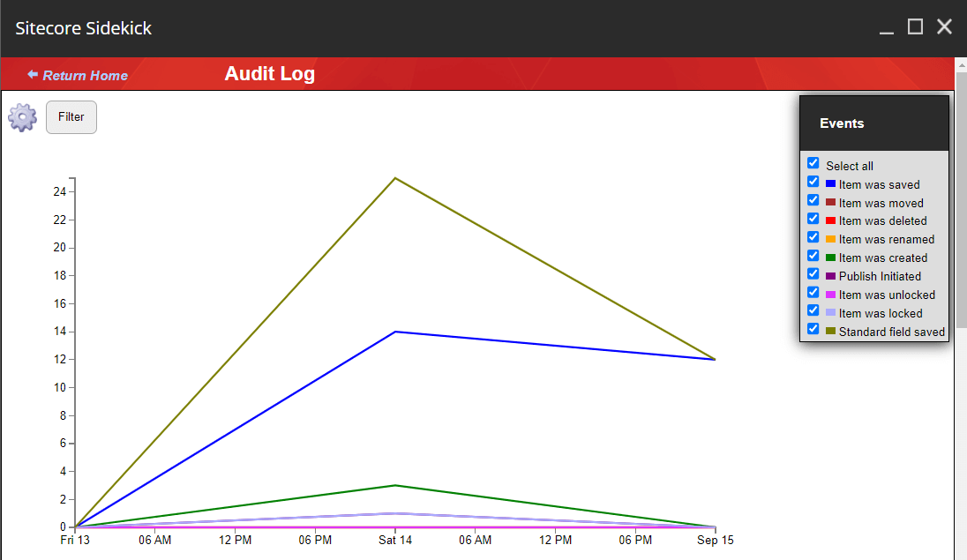Disable the Item was locked checkbox
Screen dimensions: 967x560
(x=813, y=310)
